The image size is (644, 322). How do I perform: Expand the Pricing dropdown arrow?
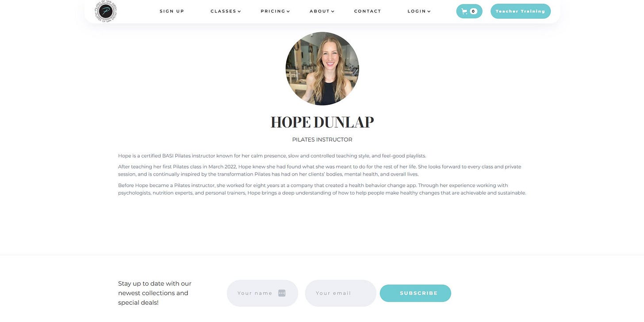pyautogui.click(x=288, y=11)
